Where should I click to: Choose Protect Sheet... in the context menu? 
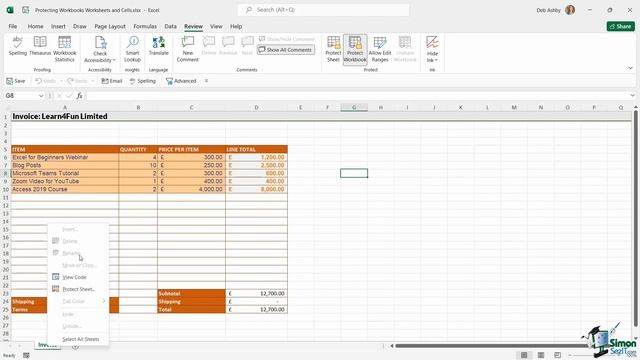(x=78, y=289)
